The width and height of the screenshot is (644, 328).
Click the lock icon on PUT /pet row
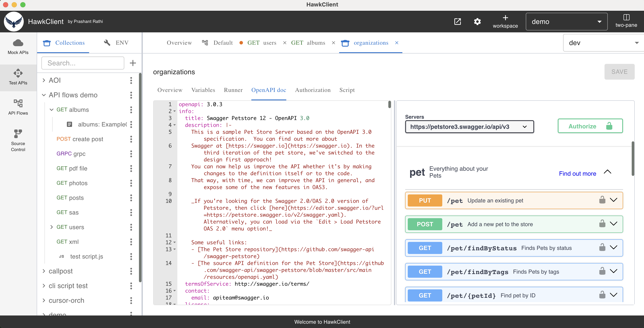[603, 200]
